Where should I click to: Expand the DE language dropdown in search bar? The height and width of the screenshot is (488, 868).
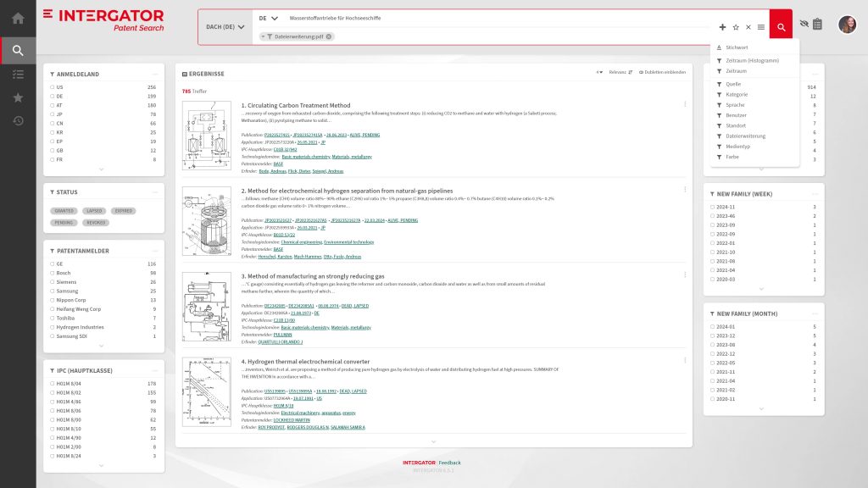click(269, 18)
